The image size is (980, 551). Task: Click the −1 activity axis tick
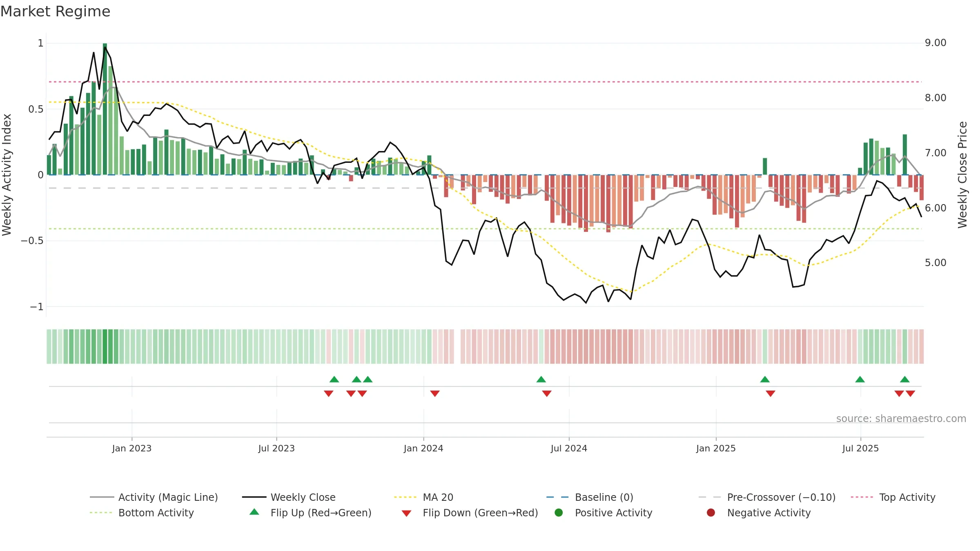pyautogui.click(x=36, y=307)
